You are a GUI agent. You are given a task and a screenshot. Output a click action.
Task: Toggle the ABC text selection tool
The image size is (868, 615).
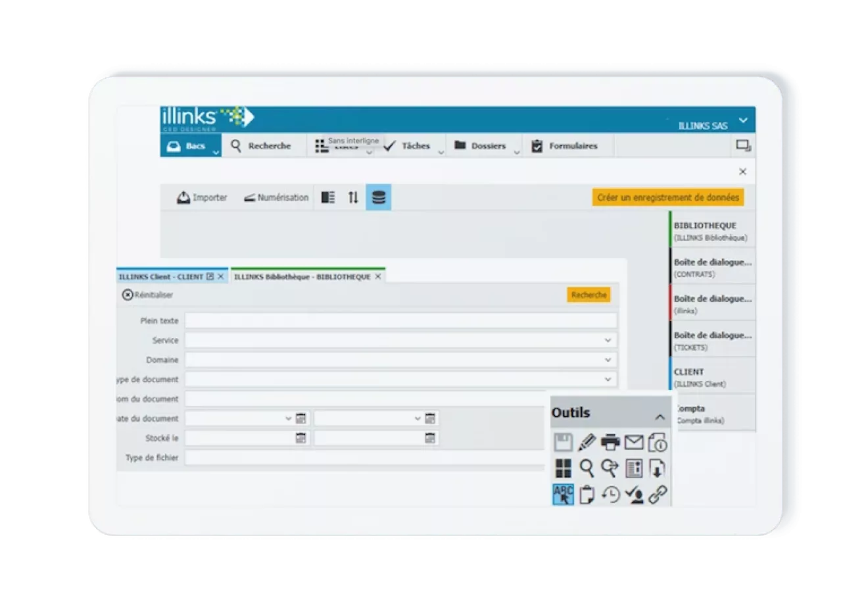coord(564,494)
